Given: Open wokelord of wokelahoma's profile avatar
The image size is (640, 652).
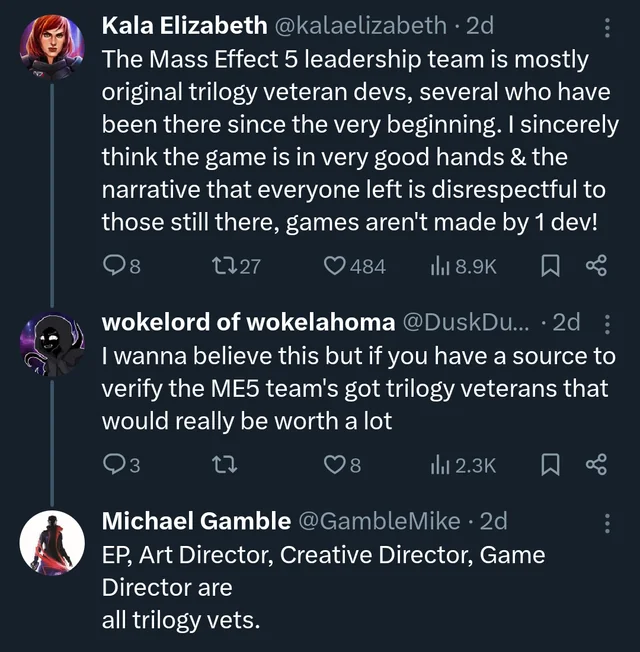Looking at the screenshot, I should pyautogui.click(x=51, y=346).
